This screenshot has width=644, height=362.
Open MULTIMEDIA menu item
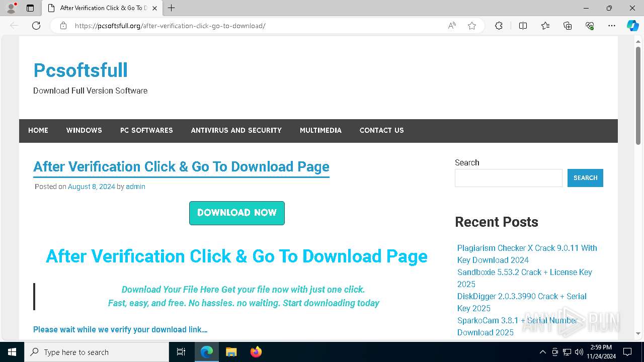click(320, 130)
